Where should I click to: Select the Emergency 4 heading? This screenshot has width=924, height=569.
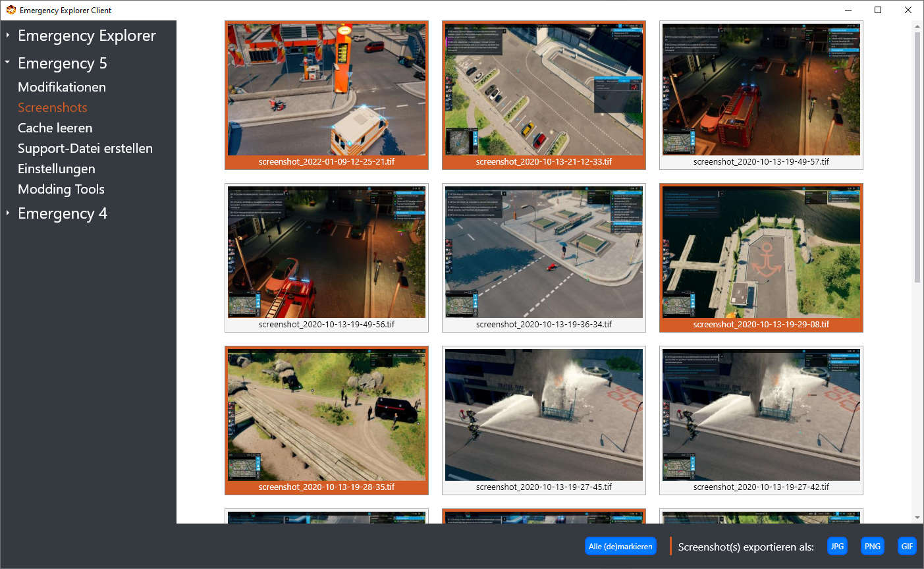click(63, 213)
